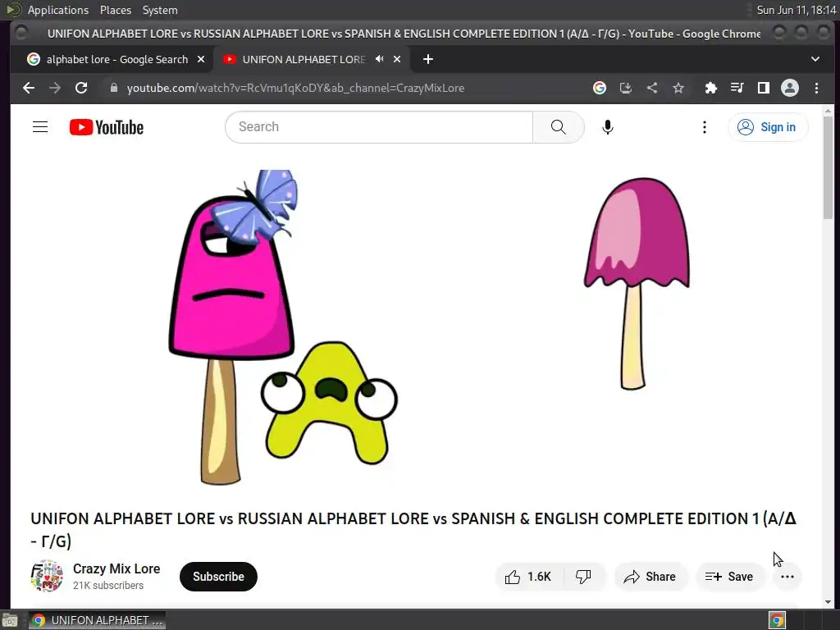Open a new tab
Image resolution: width=840 pixels, height=630 pixels.
428,59
